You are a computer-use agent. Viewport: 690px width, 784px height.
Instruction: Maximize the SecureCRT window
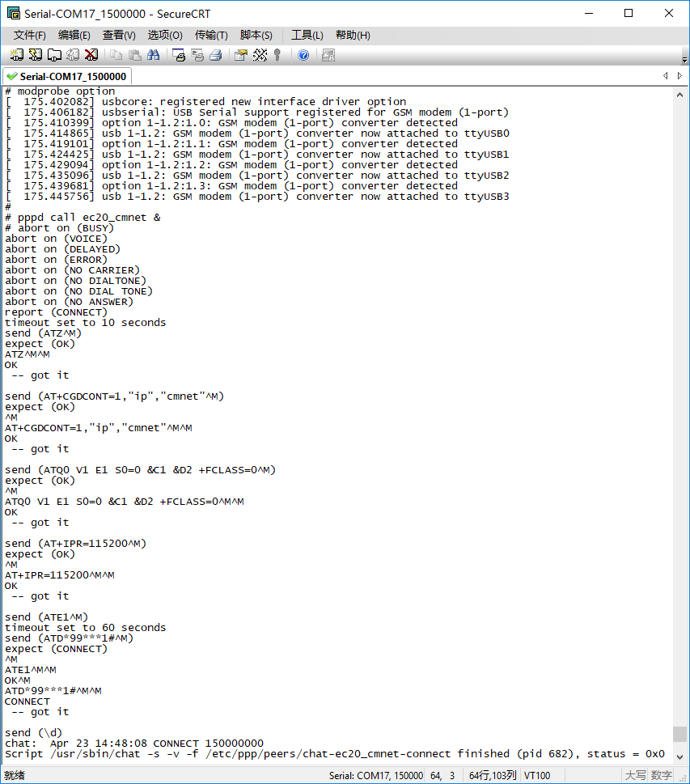[x=629, y=13]
